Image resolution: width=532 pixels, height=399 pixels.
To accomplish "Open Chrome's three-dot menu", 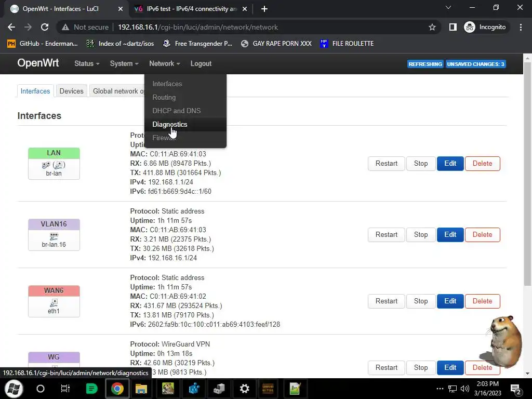I will pos(521,27).
